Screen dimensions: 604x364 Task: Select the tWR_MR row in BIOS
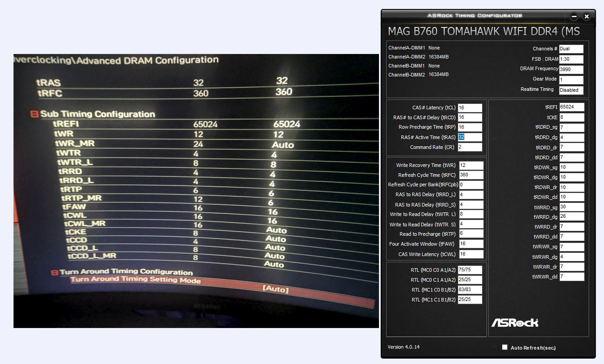tap(216, 144)
